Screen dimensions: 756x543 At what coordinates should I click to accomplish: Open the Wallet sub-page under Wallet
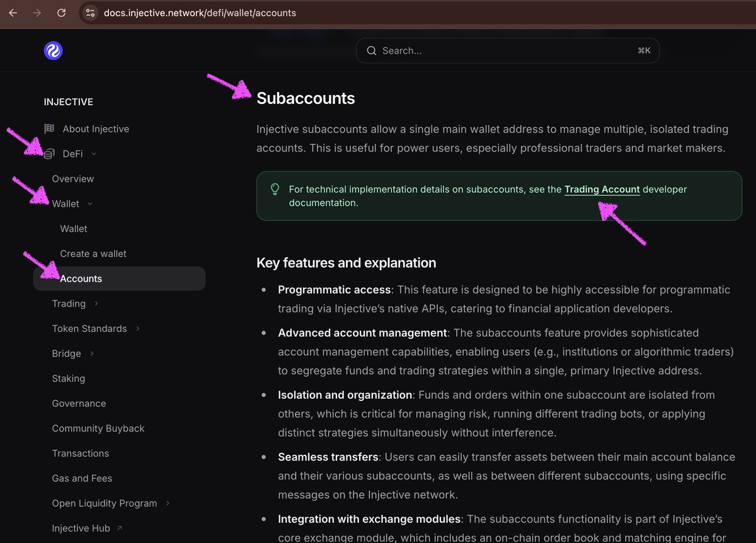tap(74, 229)
